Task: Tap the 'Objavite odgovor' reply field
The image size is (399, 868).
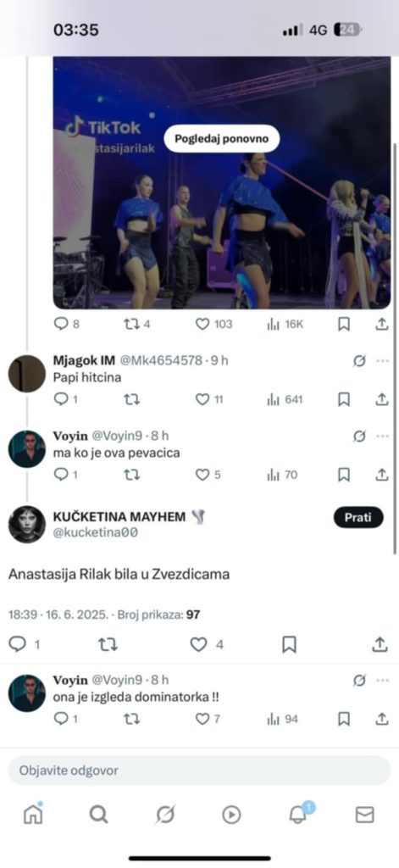Action: (199, 770)
